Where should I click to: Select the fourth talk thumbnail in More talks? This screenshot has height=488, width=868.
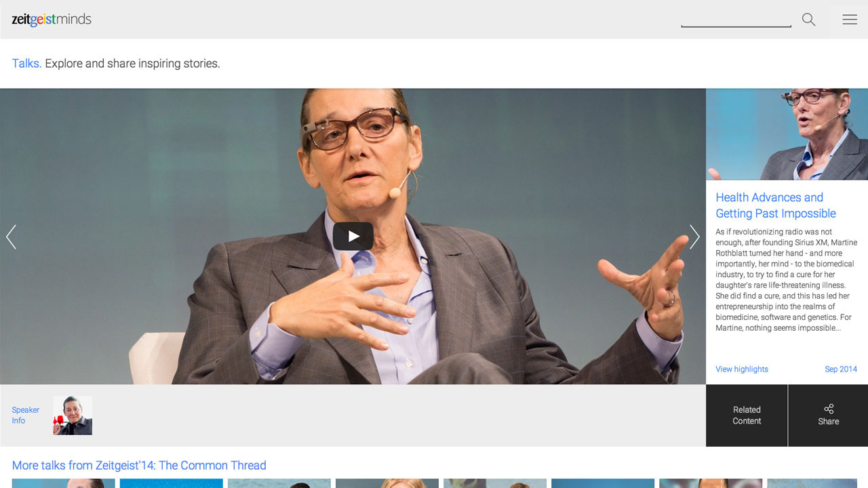click(x=387, y=483)
